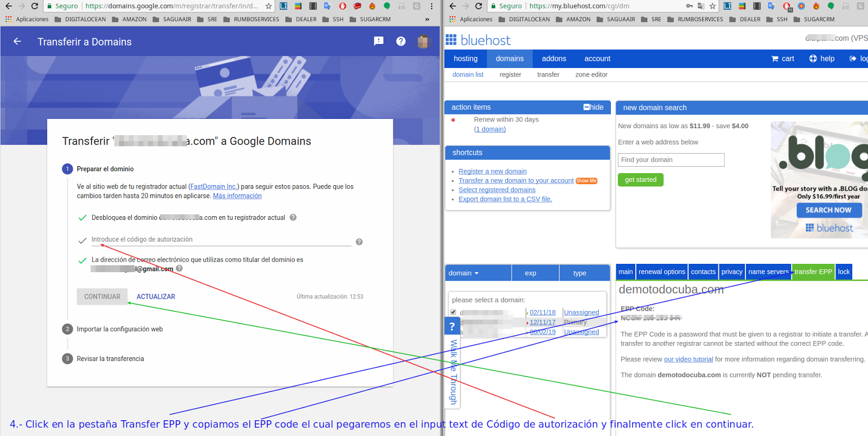This screenshot has width=868, height=436.
Task: Click ACTUALIZAR button
Action: (x=156, y=296)
